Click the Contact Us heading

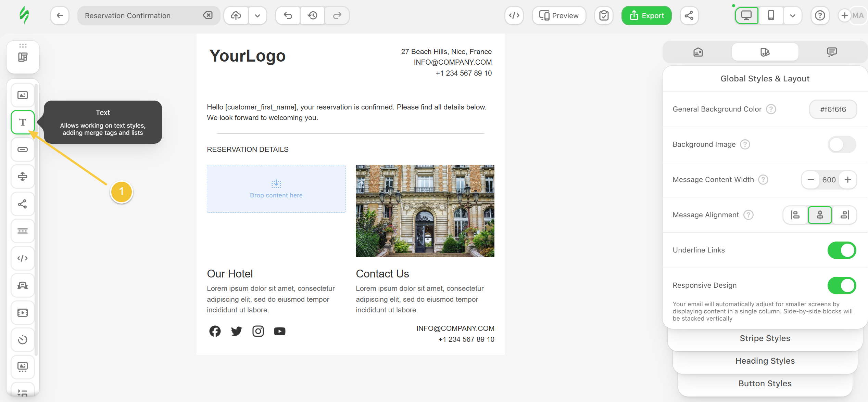click(382, 274)
